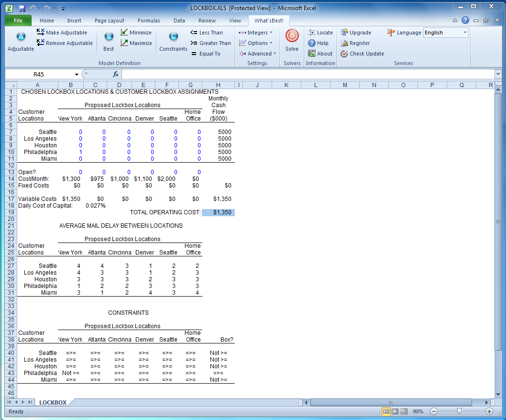Open the Customize Quick Access Toolbar dropdown
Screen dimensions: 506x420
(63, 9)
